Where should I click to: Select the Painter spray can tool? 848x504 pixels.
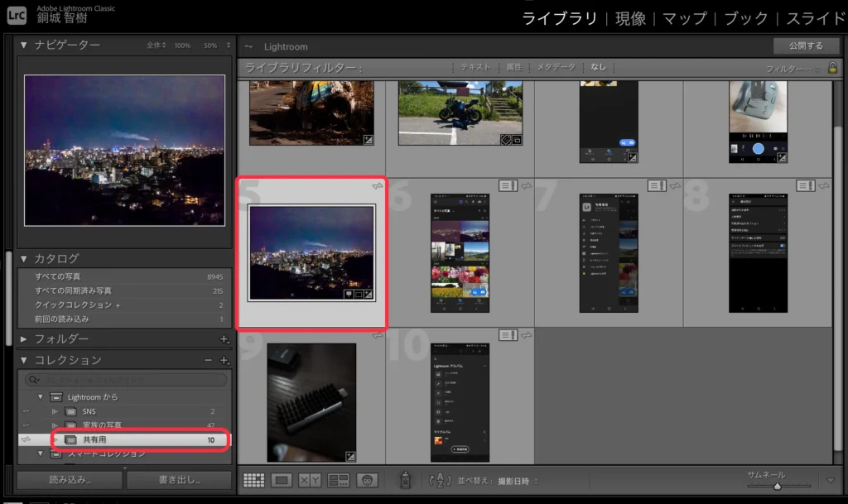click(x=405, y=480)
